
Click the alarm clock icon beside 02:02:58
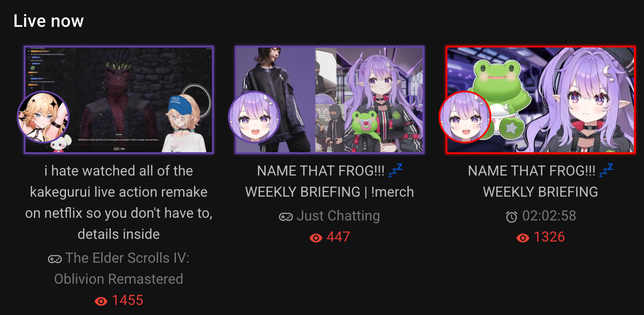pyautogui.click(x=512, y=216)
